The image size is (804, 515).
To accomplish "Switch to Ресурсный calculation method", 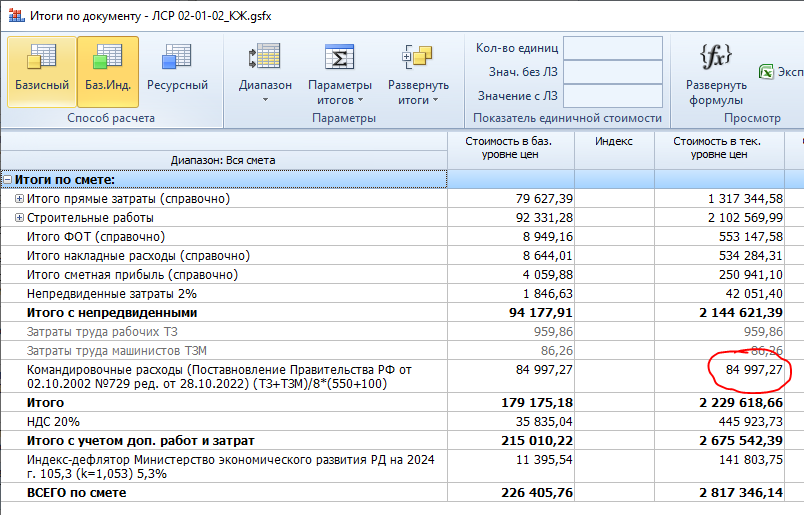I will click(177, 72).
